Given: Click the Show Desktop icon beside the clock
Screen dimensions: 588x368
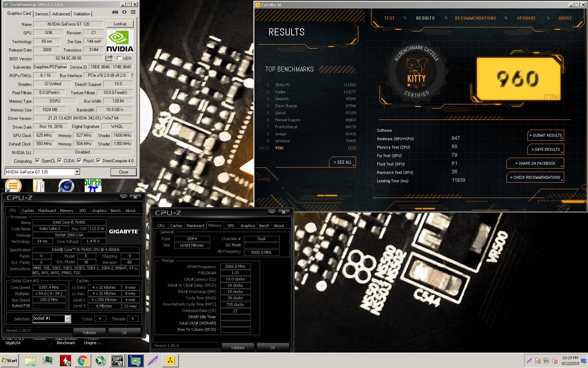Looking at the screenshot, I should pyautogui.click(x=583, y=361).
